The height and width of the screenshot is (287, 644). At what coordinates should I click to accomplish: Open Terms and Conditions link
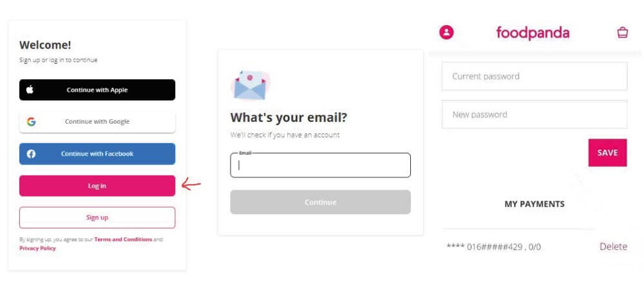[123, 239]
